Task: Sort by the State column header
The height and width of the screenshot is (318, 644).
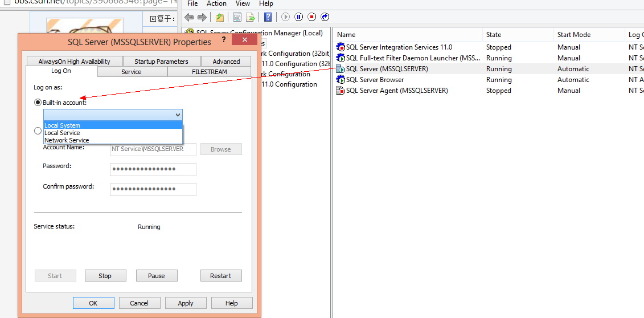Action: pos(518,35)
